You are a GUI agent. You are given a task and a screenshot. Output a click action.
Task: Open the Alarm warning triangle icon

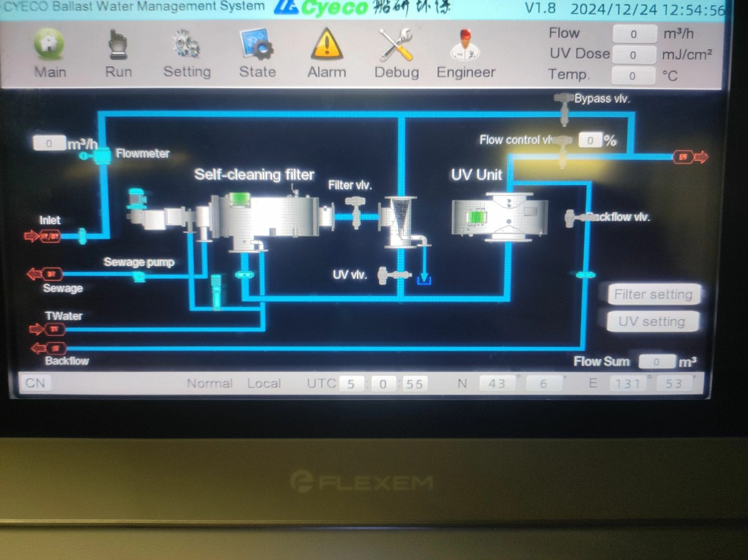[327, 46]
